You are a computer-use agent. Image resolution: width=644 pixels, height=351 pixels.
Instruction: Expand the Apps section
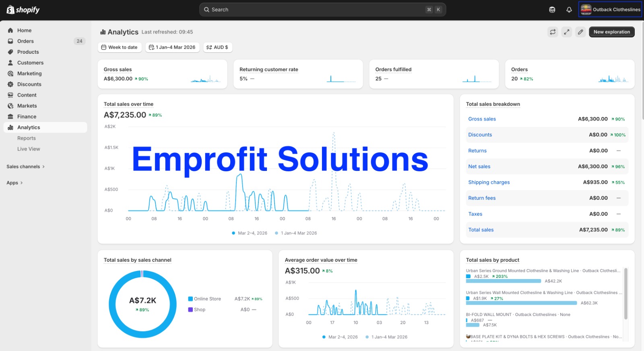[x=15, y=183]
